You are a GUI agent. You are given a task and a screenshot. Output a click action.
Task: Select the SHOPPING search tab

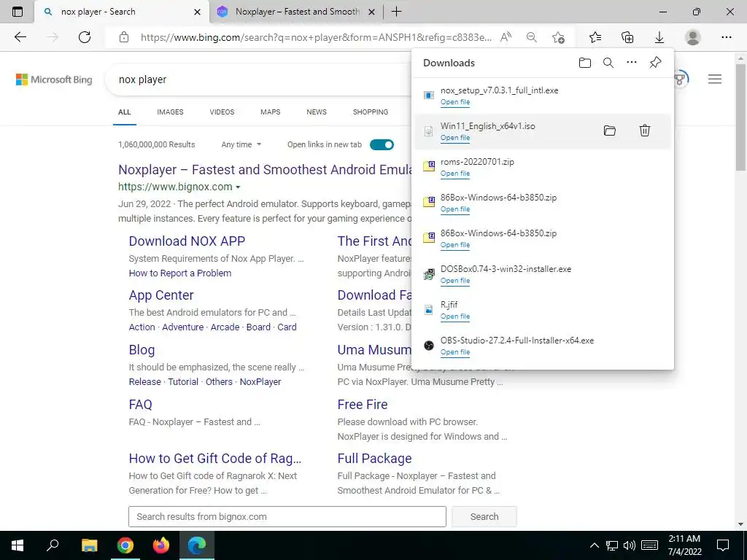point(370,112)
